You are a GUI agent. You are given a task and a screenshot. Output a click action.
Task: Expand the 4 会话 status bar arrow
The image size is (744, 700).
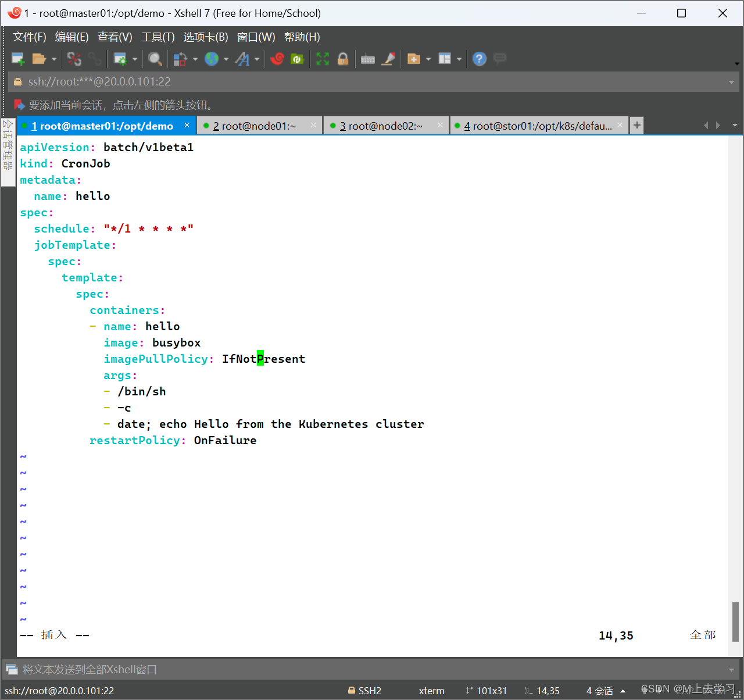(623, 691)
